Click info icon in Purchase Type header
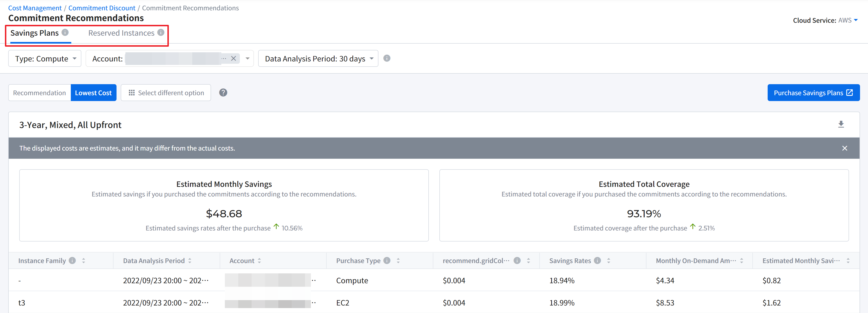Image resolution: width=868 pixels, height=313 pixels. tap(387, 260)
